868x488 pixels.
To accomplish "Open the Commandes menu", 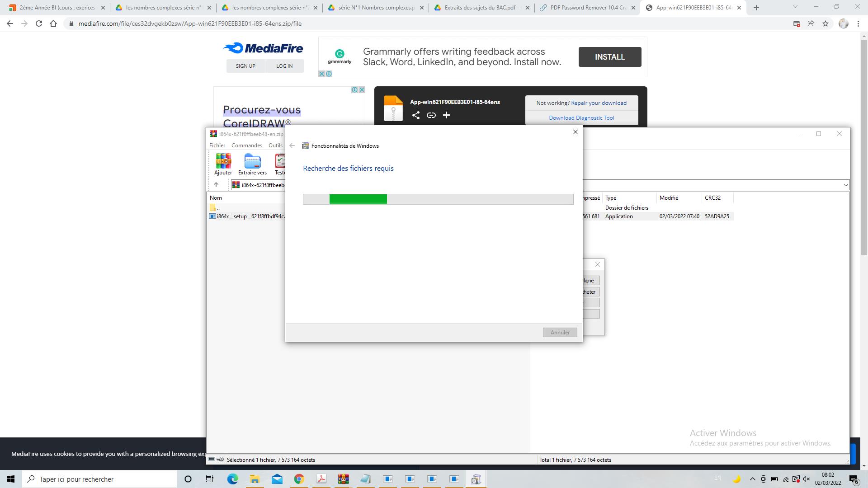I will click(246, 145).
